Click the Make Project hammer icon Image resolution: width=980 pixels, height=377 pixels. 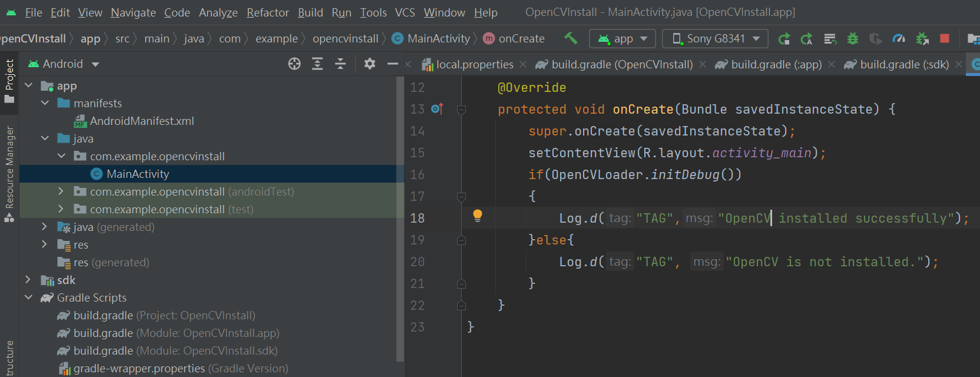point(571,38)
